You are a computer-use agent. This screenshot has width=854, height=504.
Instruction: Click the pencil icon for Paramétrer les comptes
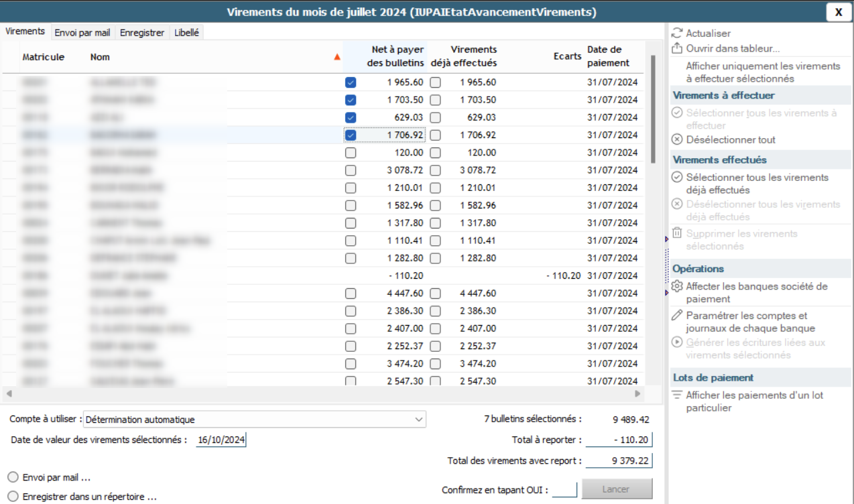[677, 316]
